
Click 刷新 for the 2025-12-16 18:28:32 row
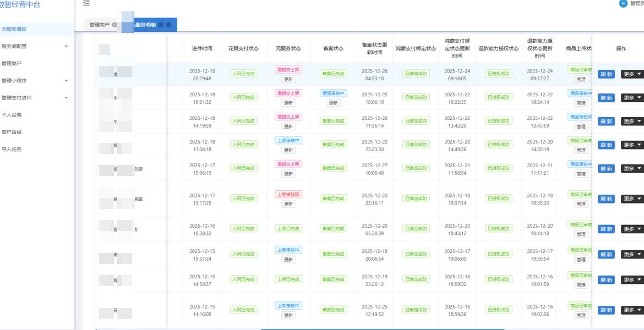pyautogui.click(x=606, y=229)
